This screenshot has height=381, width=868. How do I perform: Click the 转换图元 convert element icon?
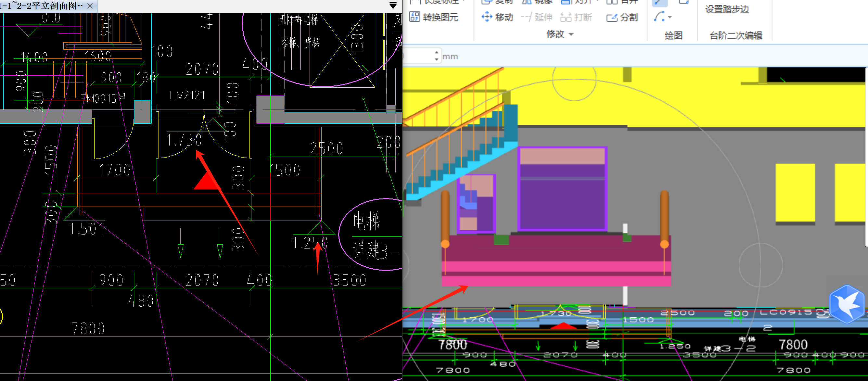[x=415, y=17]
